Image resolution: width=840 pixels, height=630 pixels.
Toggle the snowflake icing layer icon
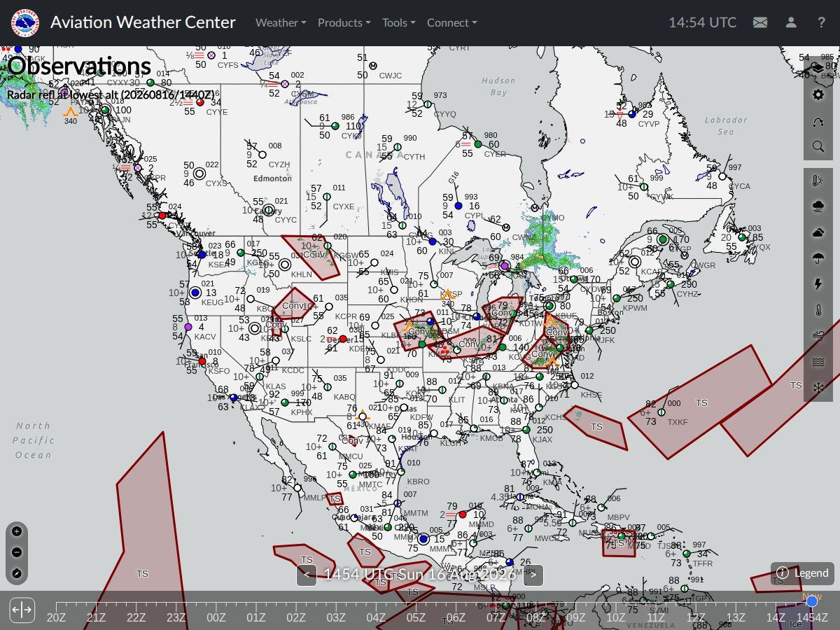[818, 387]
